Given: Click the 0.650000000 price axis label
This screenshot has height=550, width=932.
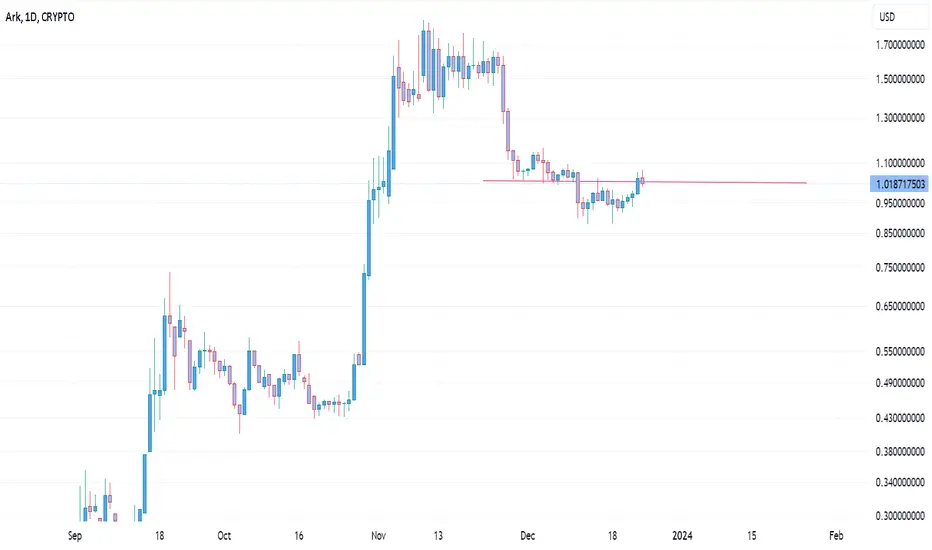Looking at the screenshot, I should 900,307.
